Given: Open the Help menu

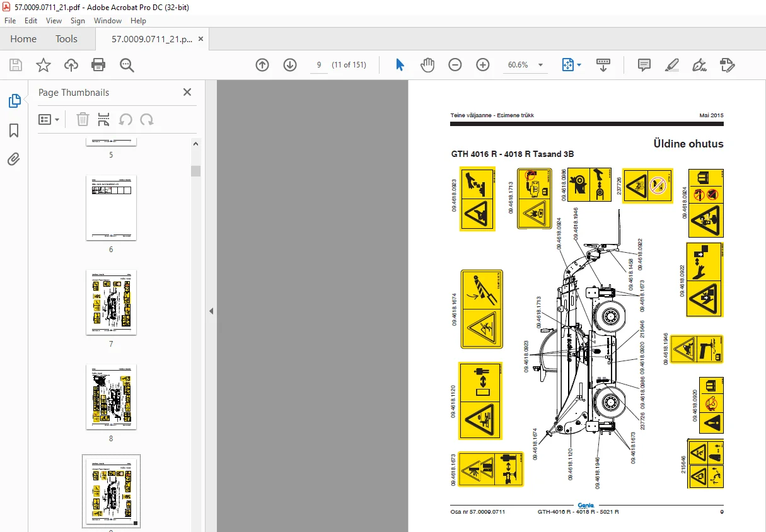Looking at the screenshot, I should (x=138, y=21).
